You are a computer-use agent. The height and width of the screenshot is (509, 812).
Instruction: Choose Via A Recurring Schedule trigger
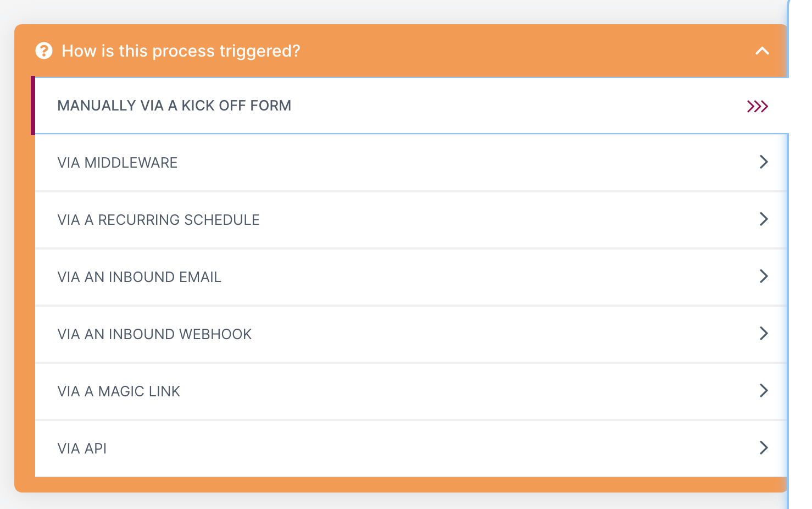point(158,220)
